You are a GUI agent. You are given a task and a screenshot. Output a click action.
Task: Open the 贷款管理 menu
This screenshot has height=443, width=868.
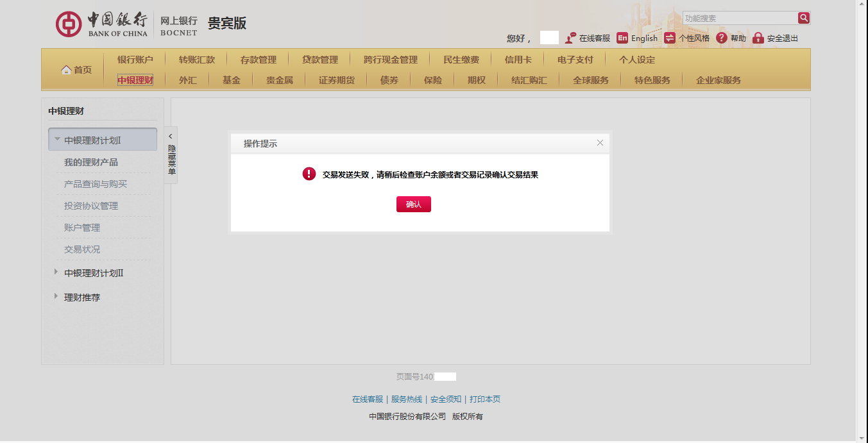point(320,60)
